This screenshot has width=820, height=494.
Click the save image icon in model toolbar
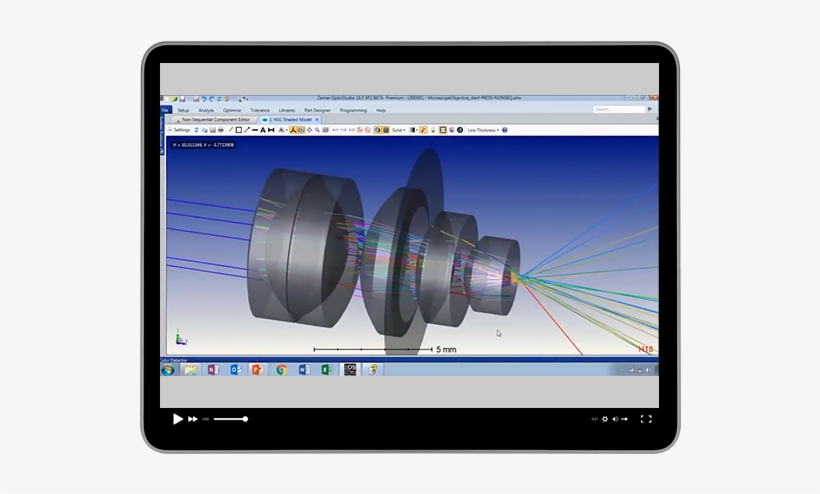click(x=213, y=130)
